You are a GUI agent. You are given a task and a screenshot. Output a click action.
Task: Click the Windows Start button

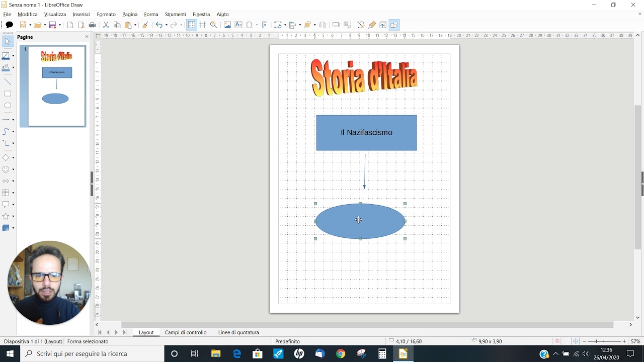point(10,353)
